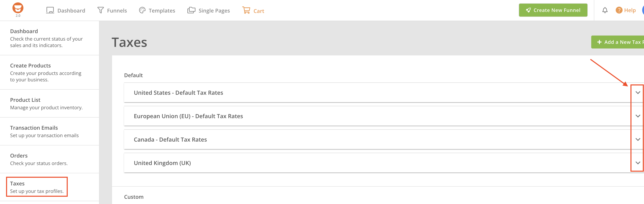Open the Templates top navigation item
This screenshot has width=644, height=204.
pos(162,11)
